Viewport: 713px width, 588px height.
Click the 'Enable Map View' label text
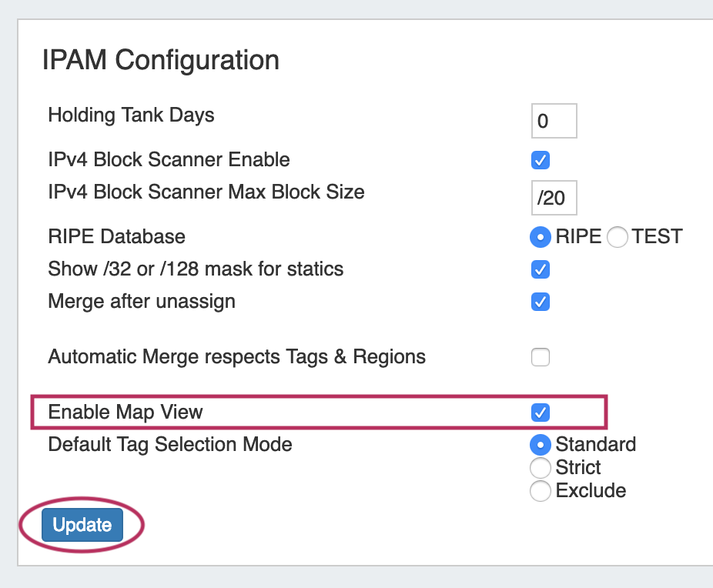coord(126,412)
